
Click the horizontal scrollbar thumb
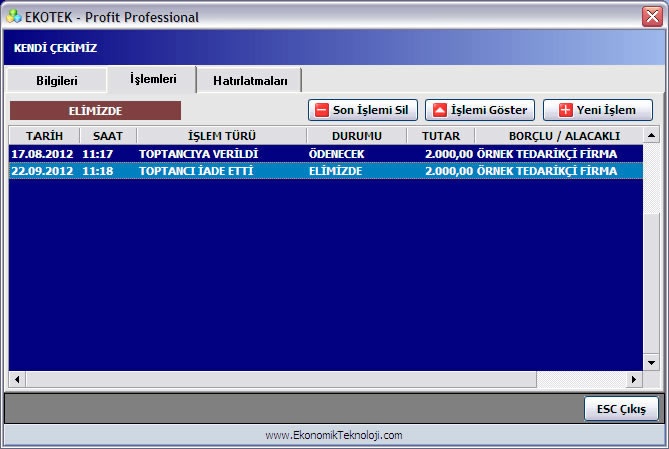click(281, 379)
